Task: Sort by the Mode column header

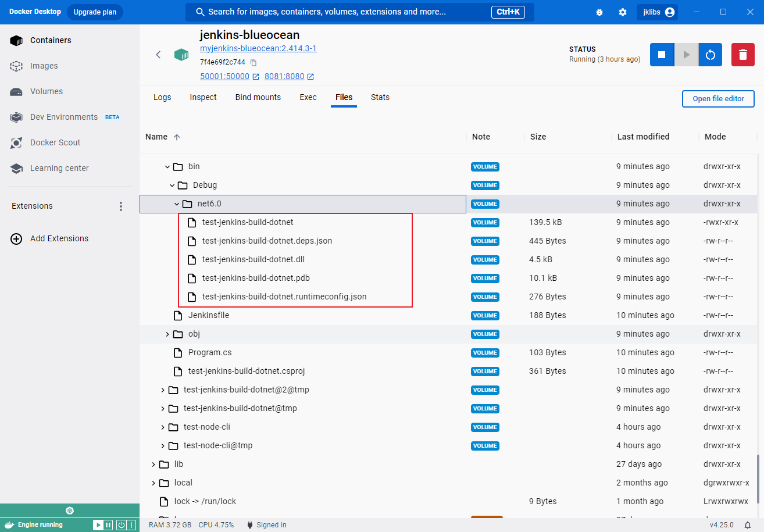Action: tap(715, 137)
